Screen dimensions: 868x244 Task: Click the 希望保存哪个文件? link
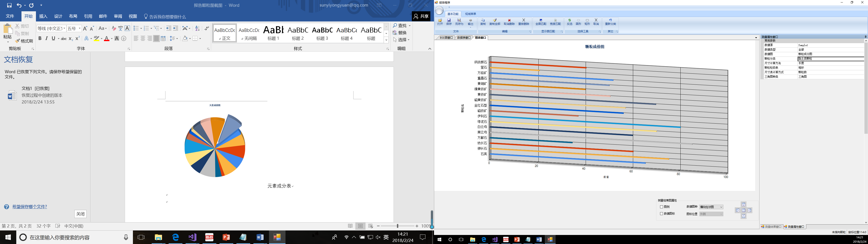pyautogui.click(x=30, y=207)
